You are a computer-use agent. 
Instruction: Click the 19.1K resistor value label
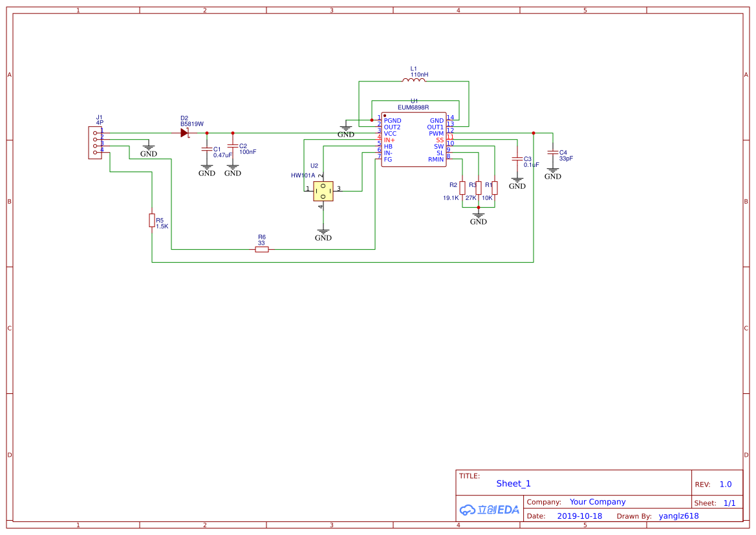point(451,198)
